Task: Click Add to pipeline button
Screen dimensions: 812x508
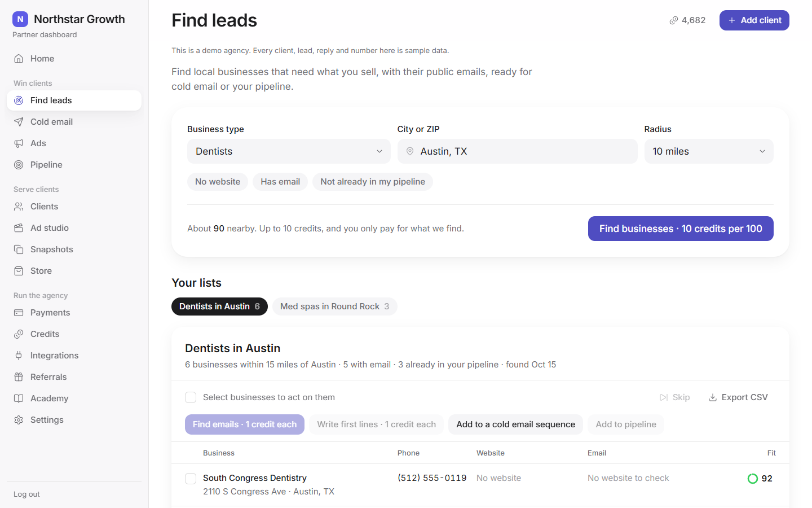Action: click(x=626, y=424)
